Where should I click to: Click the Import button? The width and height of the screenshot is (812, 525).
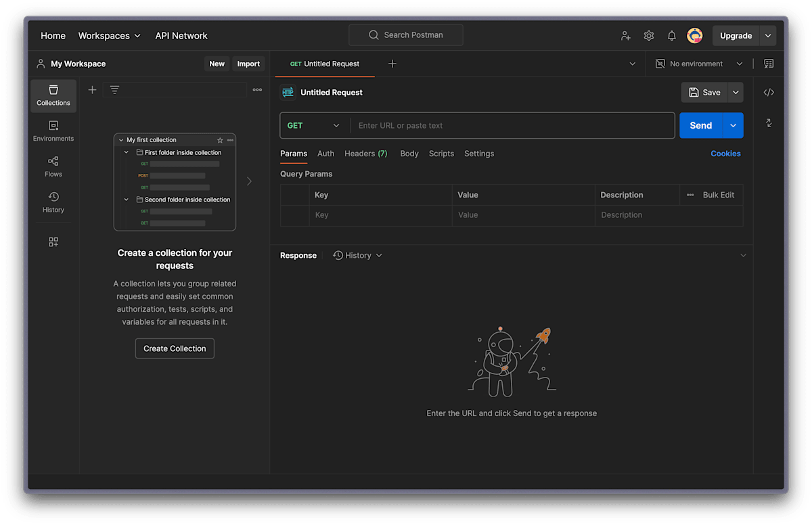click(x=248, y=64)
